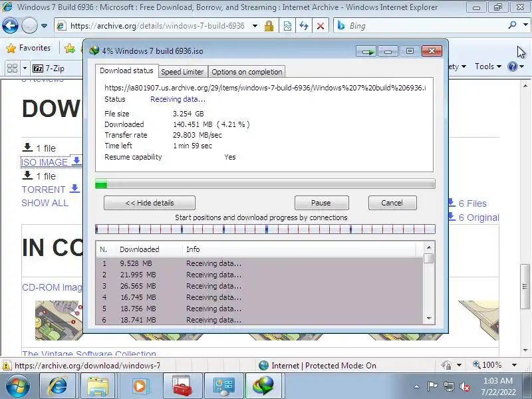Click the compatibility view icon
532x399 pixels.
pyautogui.click(x=287, y=26)
